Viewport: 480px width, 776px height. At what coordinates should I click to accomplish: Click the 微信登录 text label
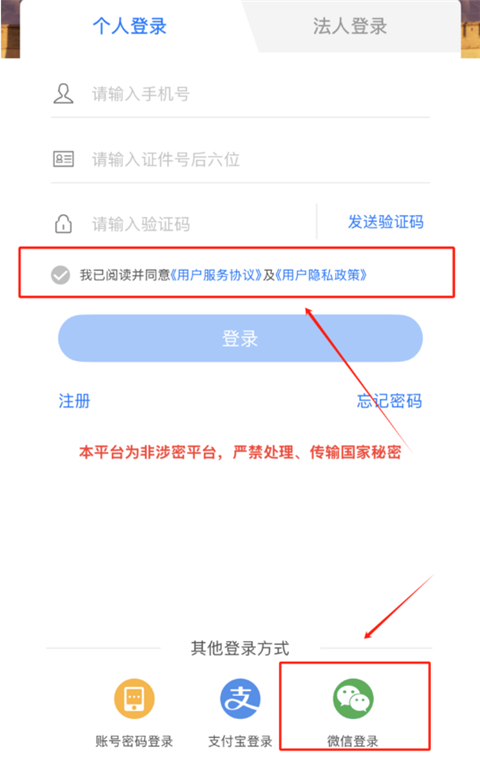[x=353, y=741]
